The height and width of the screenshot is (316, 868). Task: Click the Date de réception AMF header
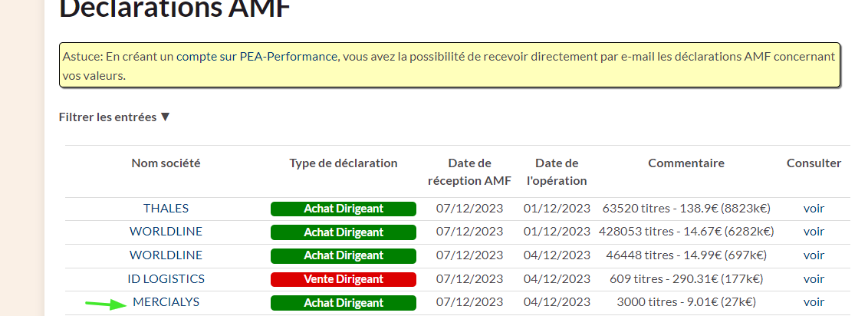point(469,172)
